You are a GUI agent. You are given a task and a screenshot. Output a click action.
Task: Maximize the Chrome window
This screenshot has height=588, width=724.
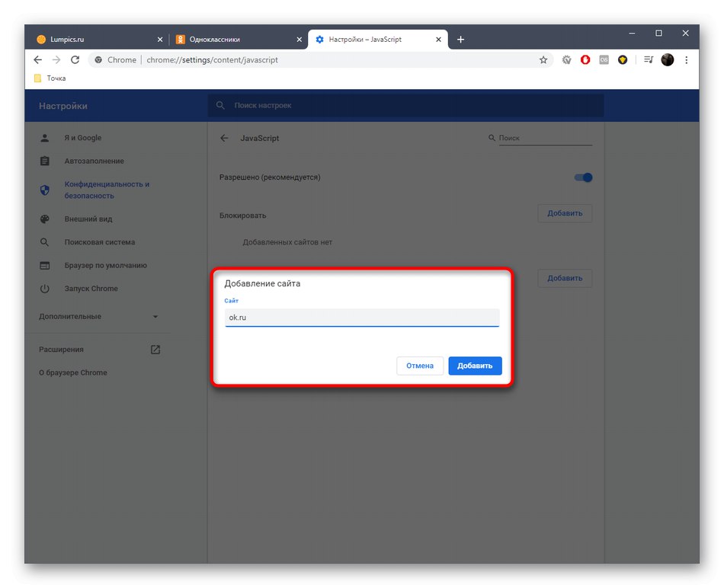(659, 34)
